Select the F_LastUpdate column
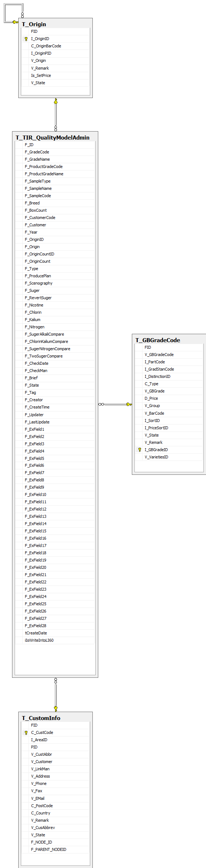 coord(55,422)
